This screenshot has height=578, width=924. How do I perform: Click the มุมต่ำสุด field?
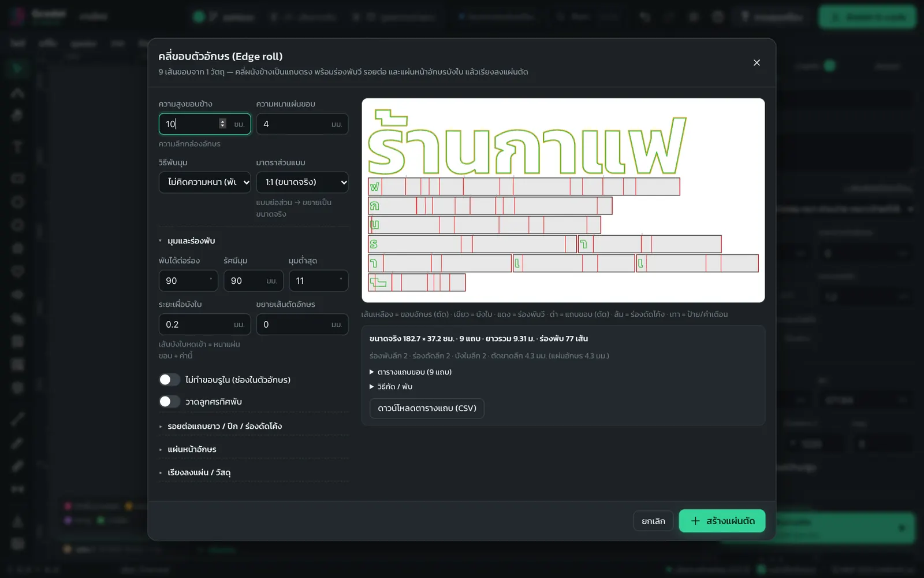pyautogui.click(x=318, y=280)
